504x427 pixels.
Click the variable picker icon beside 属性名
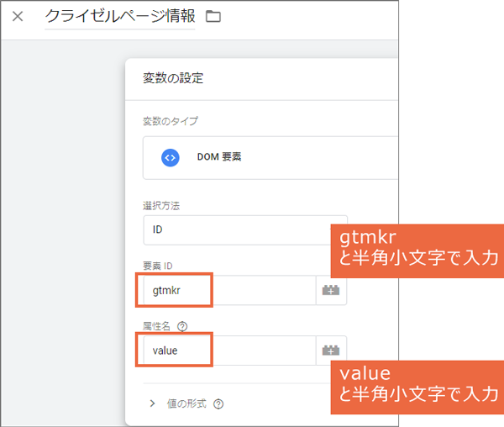pyautogui.click(x=331, y=351)
